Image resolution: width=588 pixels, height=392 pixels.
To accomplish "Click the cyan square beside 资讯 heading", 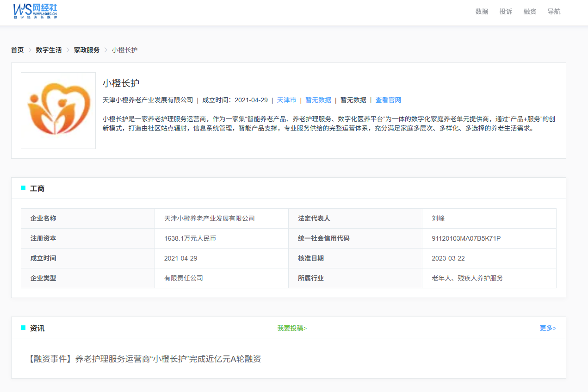I will 23,328.
